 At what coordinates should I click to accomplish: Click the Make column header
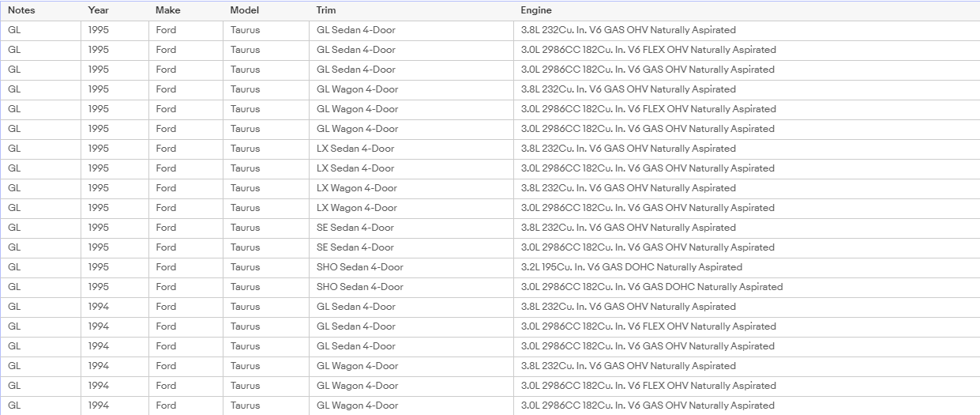(186, 10)
